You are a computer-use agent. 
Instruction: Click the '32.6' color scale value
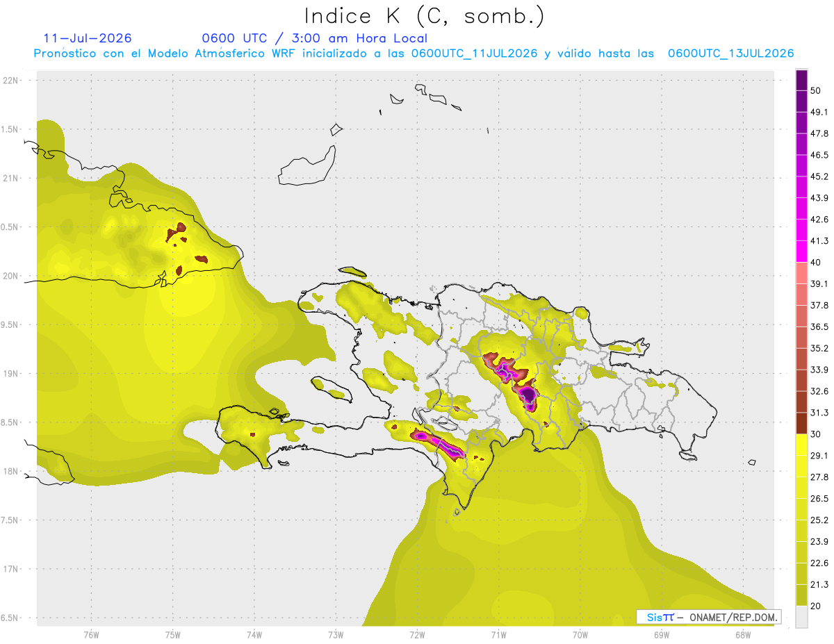coord(819,391)
